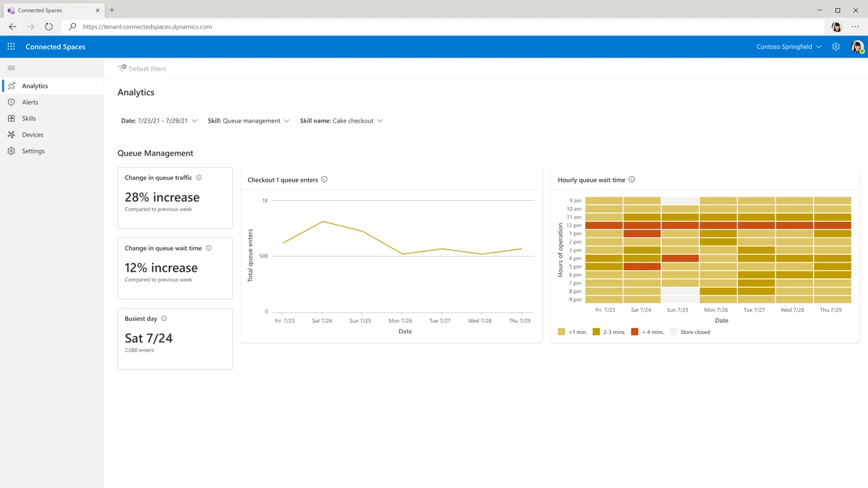Open settings gear in blue header
This screenshot has width=868, height=488.
coord(836,47)
